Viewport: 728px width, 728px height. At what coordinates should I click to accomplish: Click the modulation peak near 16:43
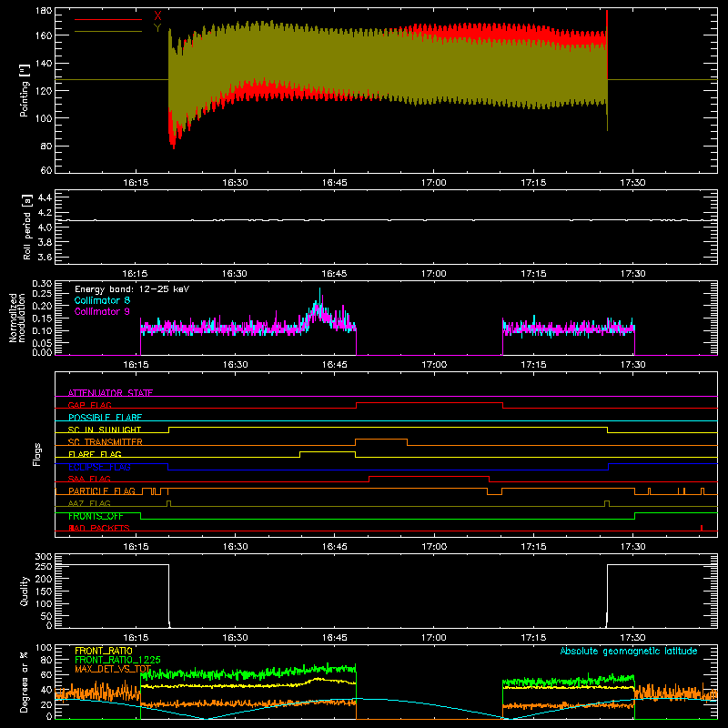(319, 298)
